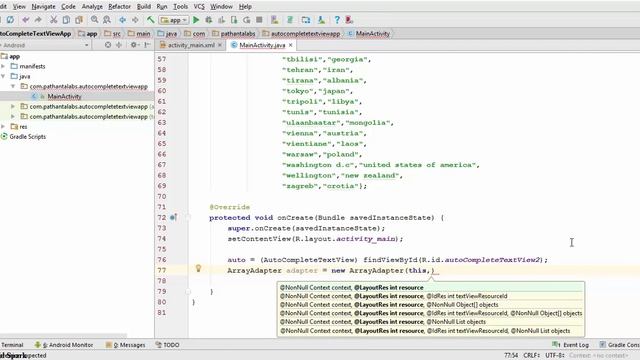
Task: Open the Event Log
Action: [x=571, y=345]
